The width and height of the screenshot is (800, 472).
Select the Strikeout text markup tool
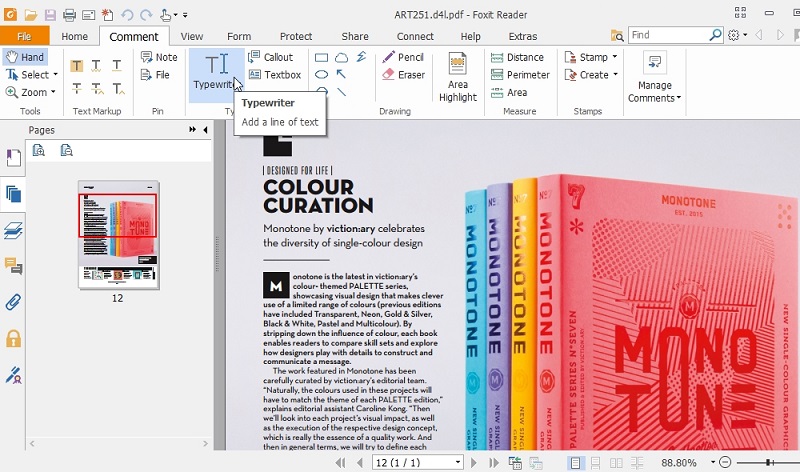pos(77,89)
